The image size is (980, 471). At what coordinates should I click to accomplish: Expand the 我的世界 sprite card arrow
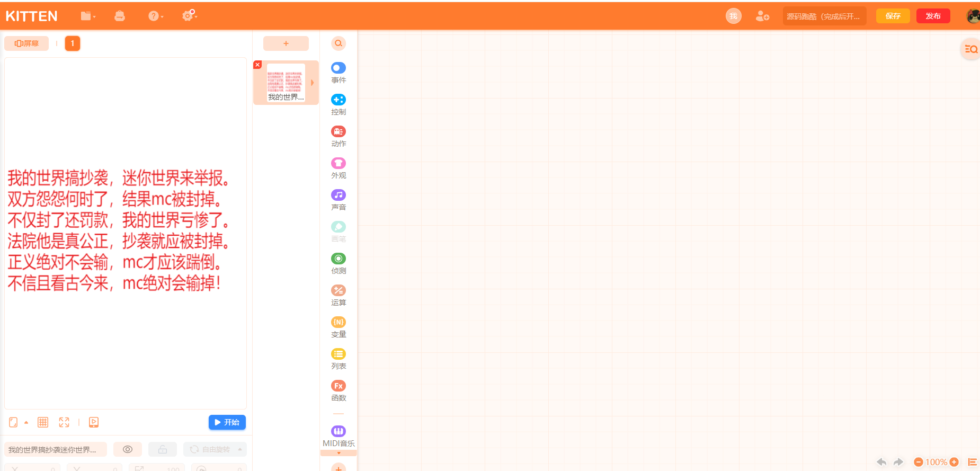313,83
